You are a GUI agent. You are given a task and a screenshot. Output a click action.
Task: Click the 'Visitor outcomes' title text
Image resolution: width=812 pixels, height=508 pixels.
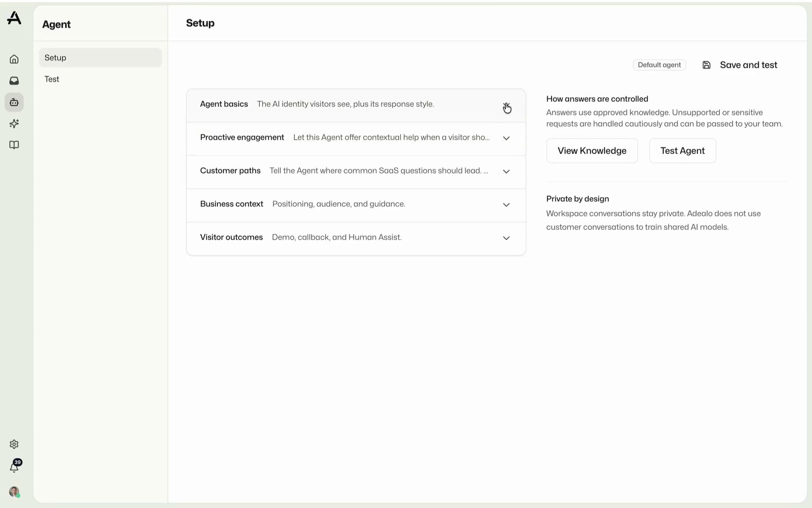(x=231, y=237)
